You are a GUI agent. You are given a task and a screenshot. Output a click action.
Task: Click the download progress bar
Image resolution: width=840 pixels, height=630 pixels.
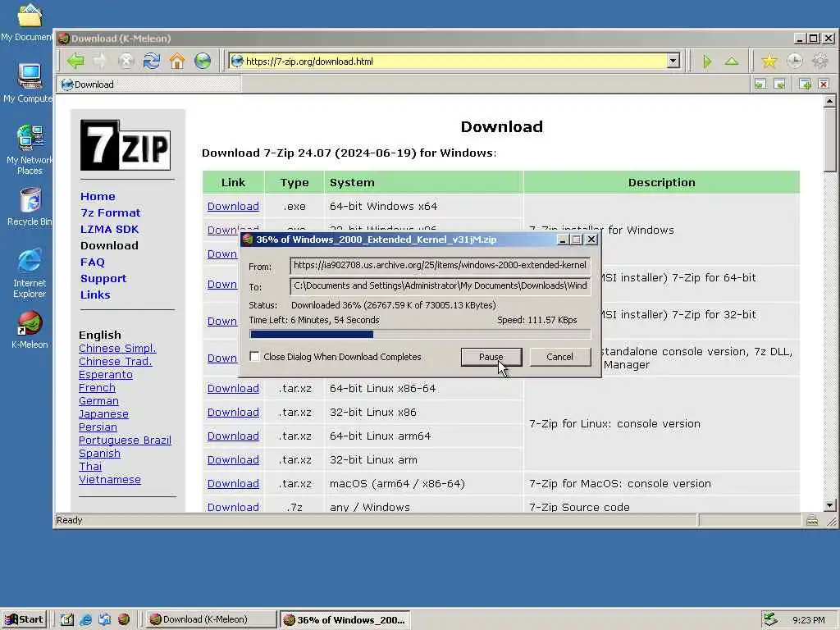[420, 335]
